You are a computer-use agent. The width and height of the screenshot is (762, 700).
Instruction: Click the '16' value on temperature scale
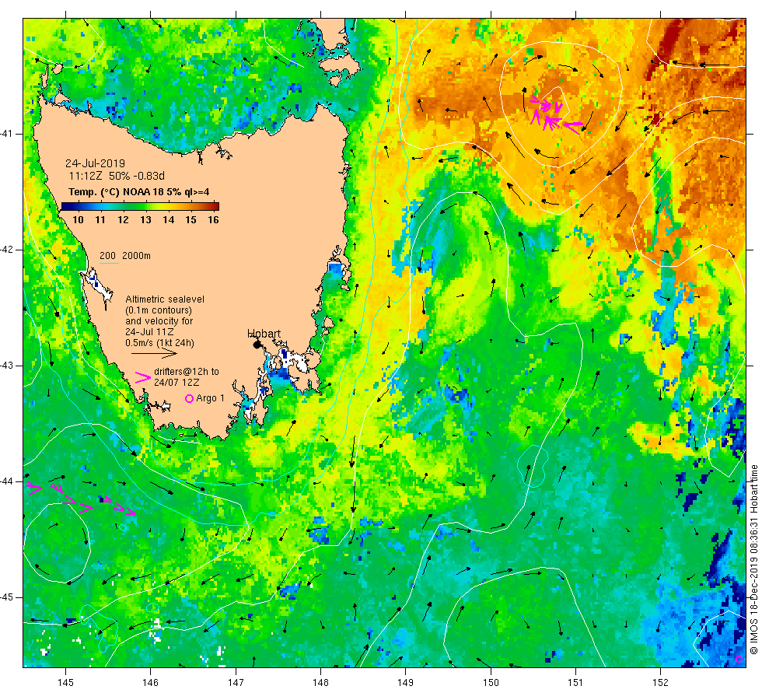coord(213,219)
